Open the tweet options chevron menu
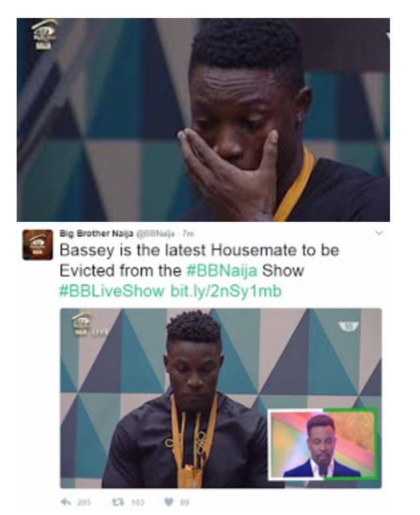This screenshot has height=515, width=420. pos(379,233)
